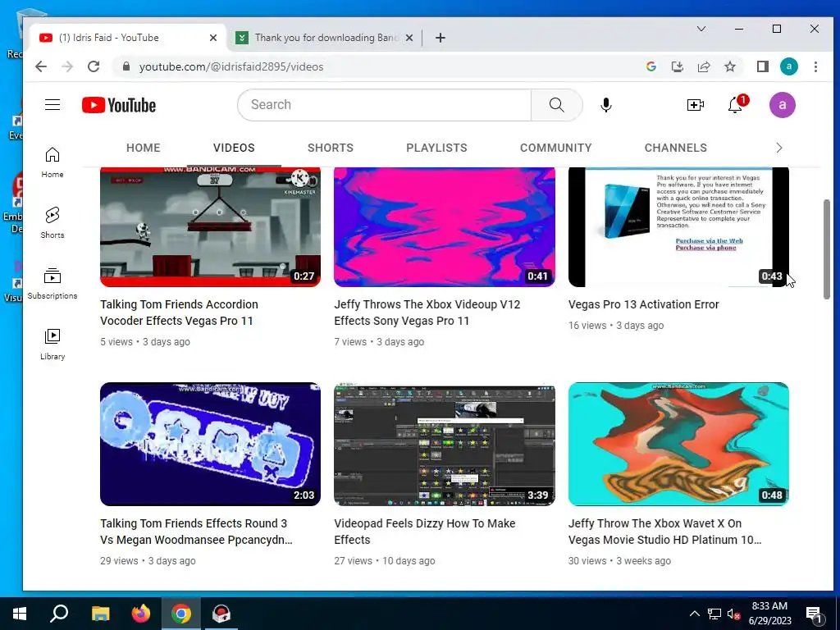Select the VIDEOS channel tab
The height and width of the screenshot is (630, 840).
(x=234, y=148)
